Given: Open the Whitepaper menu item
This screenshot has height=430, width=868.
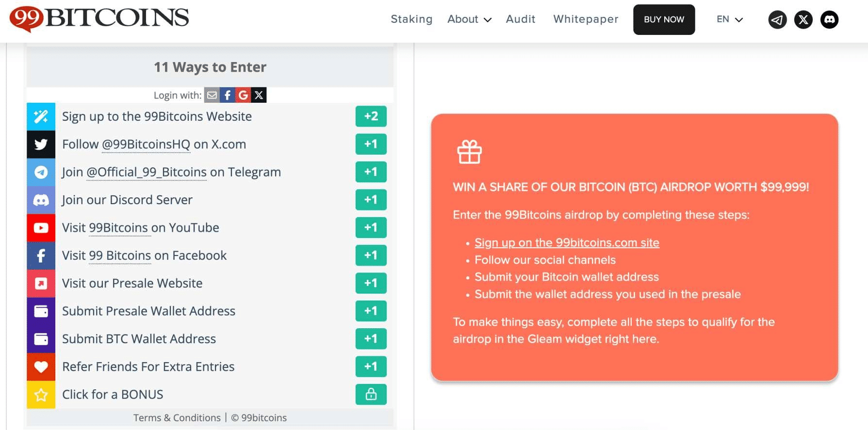Looking at the screenshot, I should 586,19.
